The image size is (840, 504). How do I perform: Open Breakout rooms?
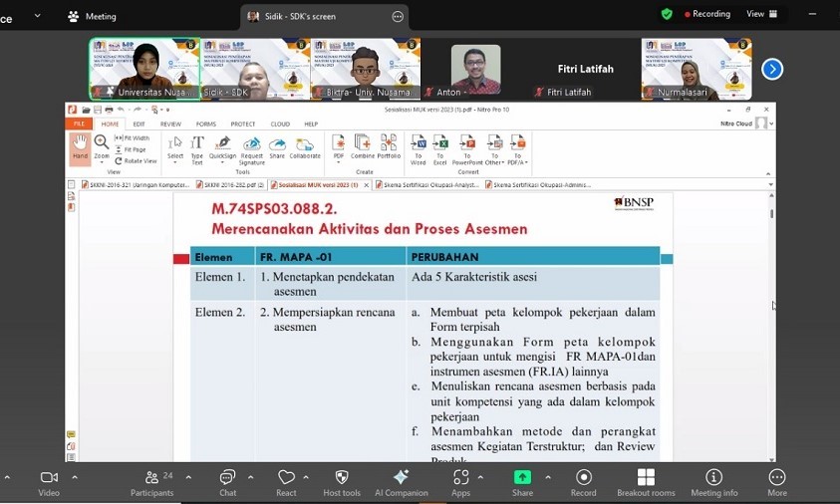click(646, 483)
